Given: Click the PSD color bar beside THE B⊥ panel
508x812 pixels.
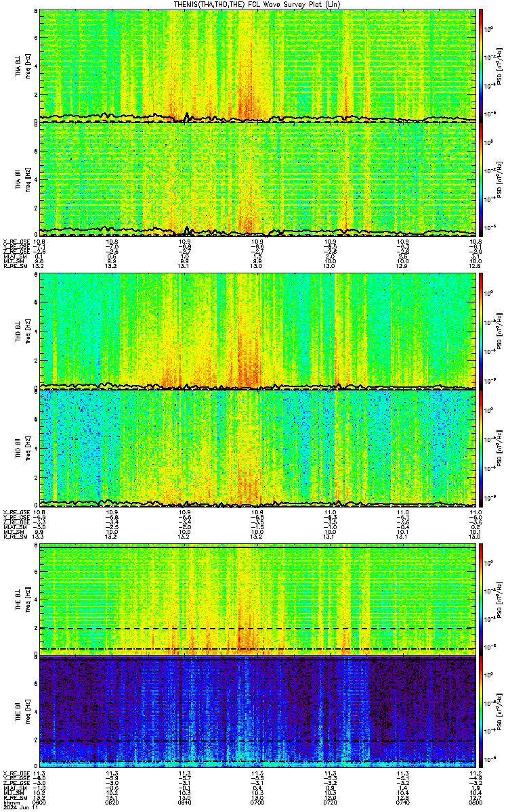Looking at the screenshot, I should (x=481, y=599).
